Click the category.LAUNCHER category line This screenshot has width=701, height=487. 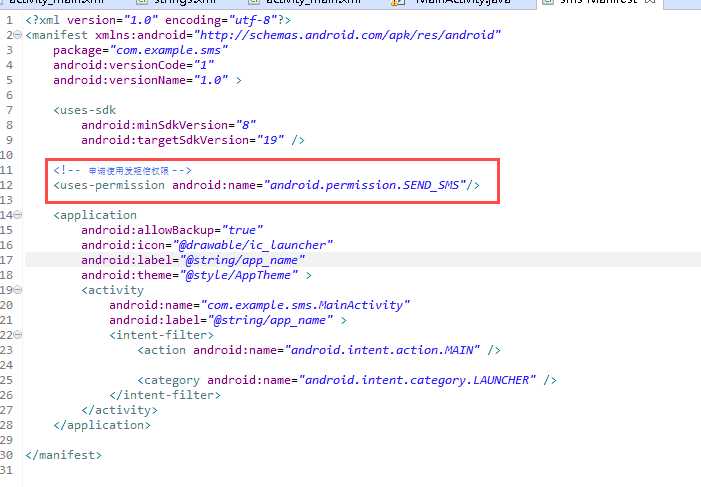pyautogui.click(x=347, y=380)
